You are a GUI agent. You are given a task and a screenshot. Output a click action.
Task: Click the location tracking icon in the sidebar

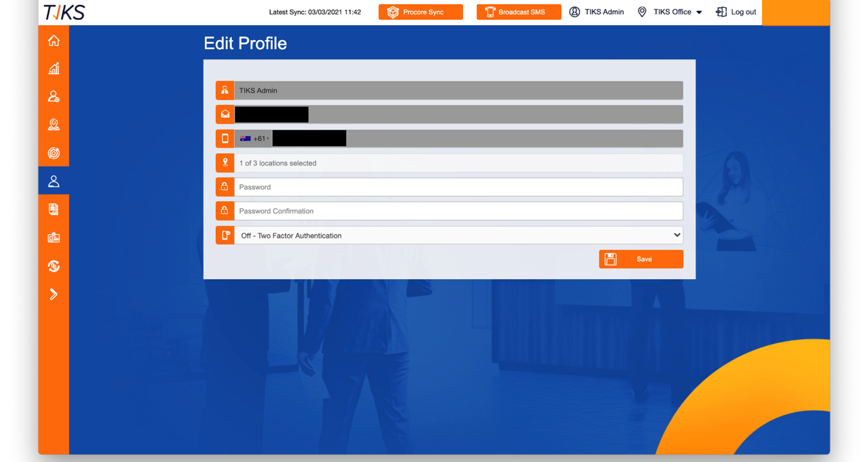(x=54, y=125)
